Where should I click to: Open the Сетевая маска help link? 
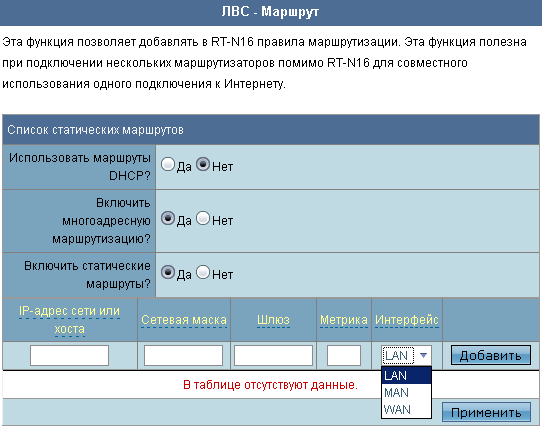(184, 320)
